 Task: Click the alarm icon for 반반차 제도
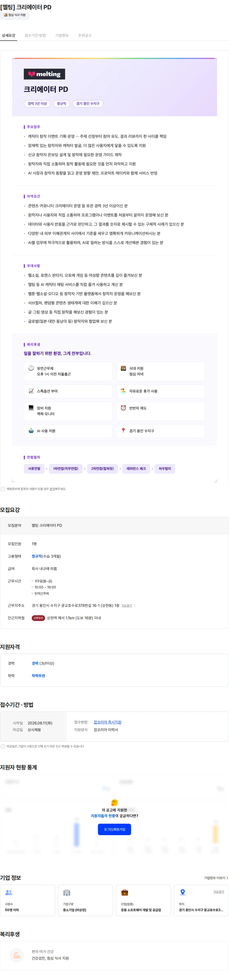tap(123, 408)
